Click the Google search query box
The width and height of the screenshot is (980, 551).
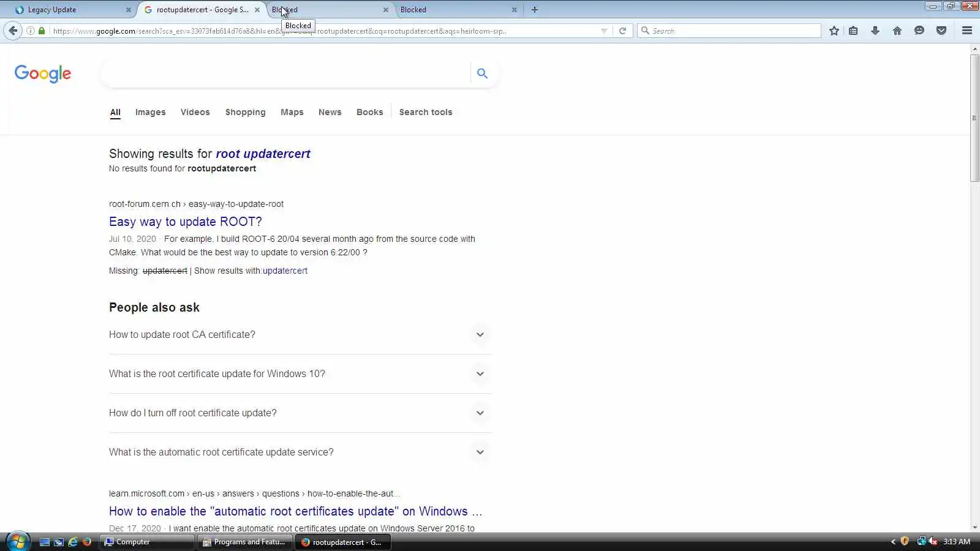coord(285,73)
